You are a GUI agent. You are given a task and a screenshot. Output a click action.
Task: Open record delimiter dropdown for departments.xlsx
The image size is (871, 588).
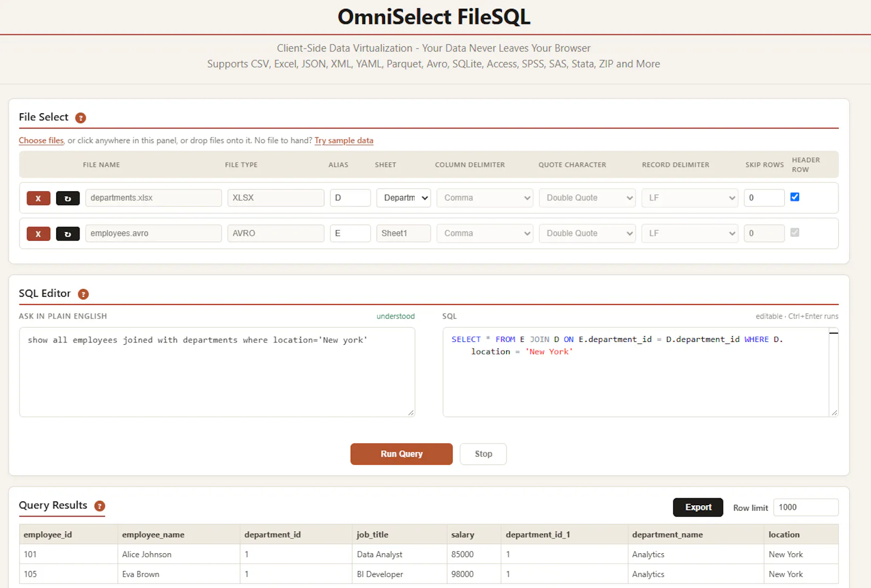[x=689, y=198]
